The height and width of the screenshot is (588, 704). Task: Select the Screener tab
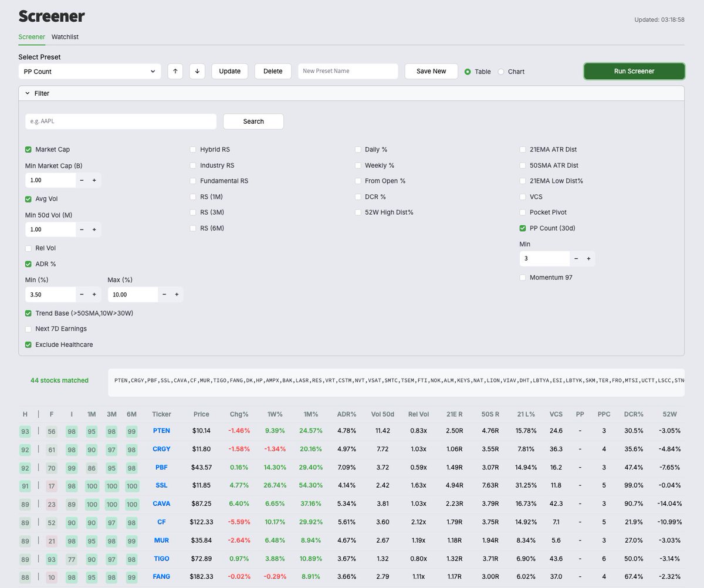pos(31,36)
